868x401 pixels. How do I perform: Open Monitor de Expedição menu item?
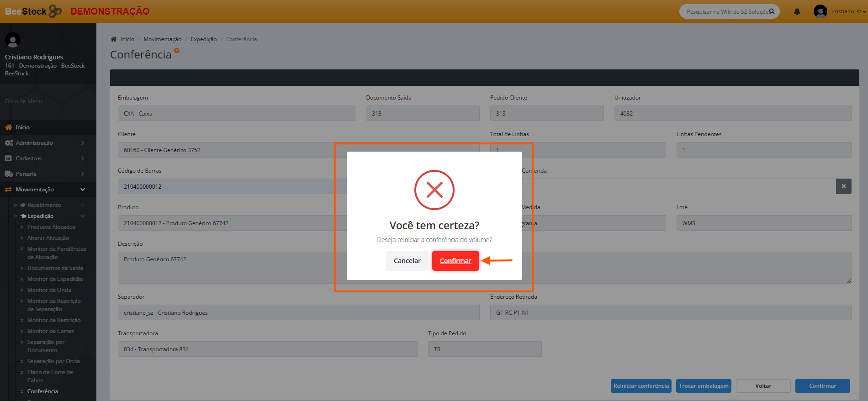(x=55, y=279)
